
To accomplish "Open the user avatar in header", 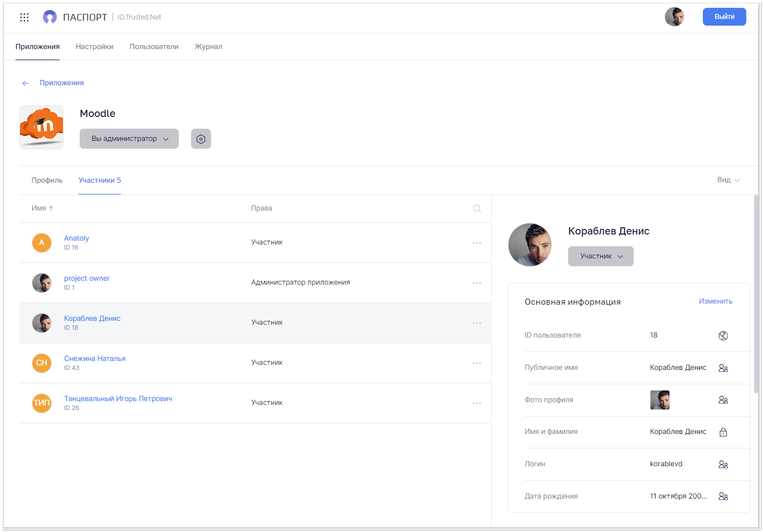I will [674, 17].
